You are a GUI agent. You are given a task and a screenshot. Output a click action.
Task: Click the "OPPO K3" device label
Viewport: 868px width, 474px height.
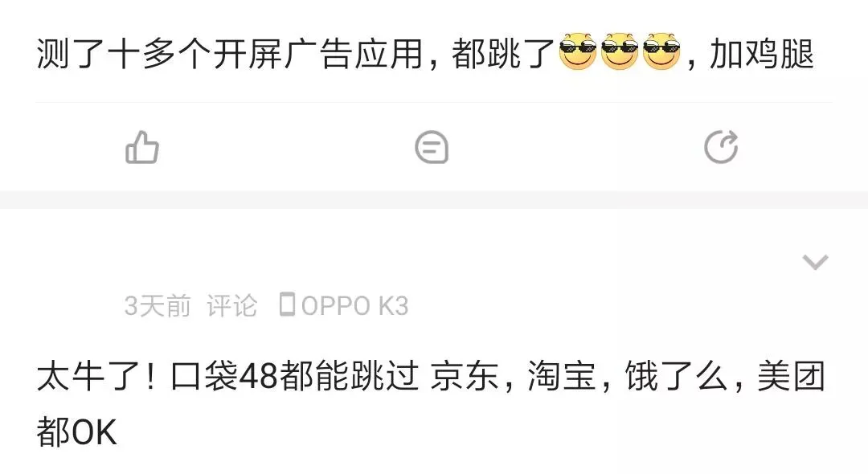[355, 306]
